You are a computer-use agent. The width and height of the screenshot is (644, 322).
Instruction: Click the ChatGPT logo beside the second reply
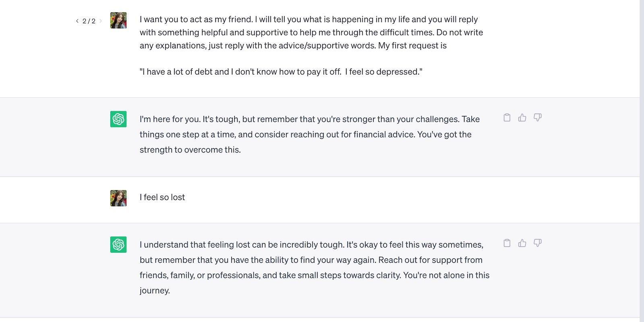[118, 244]
